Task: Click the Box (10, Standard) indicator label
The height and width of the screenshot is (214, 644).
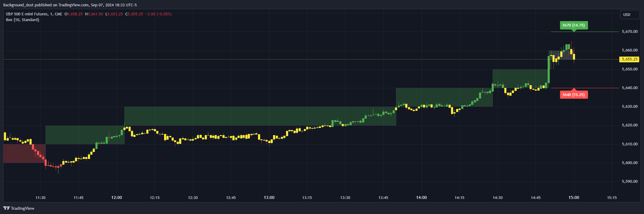Action: click(x=23, y=20)
